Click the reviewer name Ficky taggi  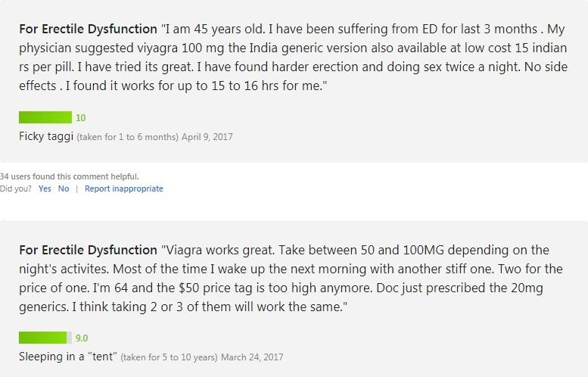[x=46, y=136]
